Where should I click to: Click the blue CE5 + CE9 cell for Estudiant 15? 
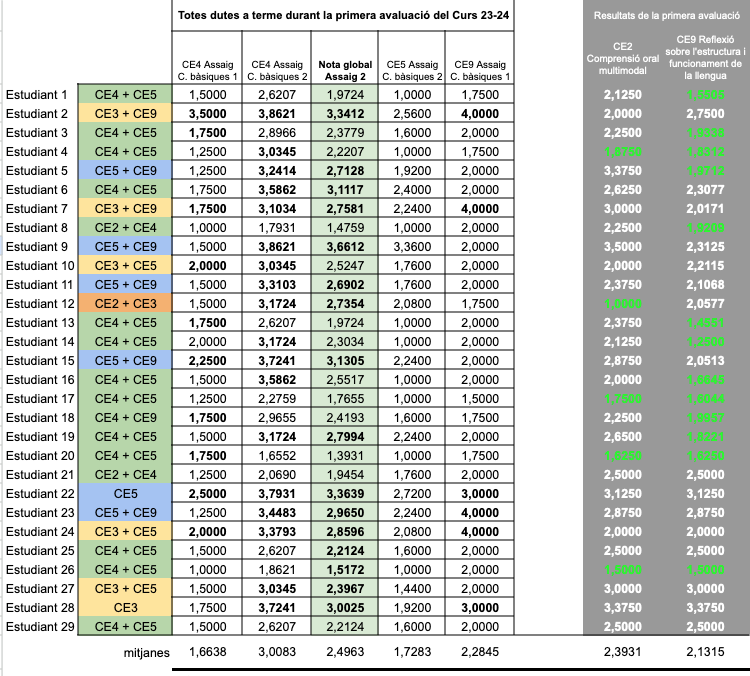coord(125,360)
